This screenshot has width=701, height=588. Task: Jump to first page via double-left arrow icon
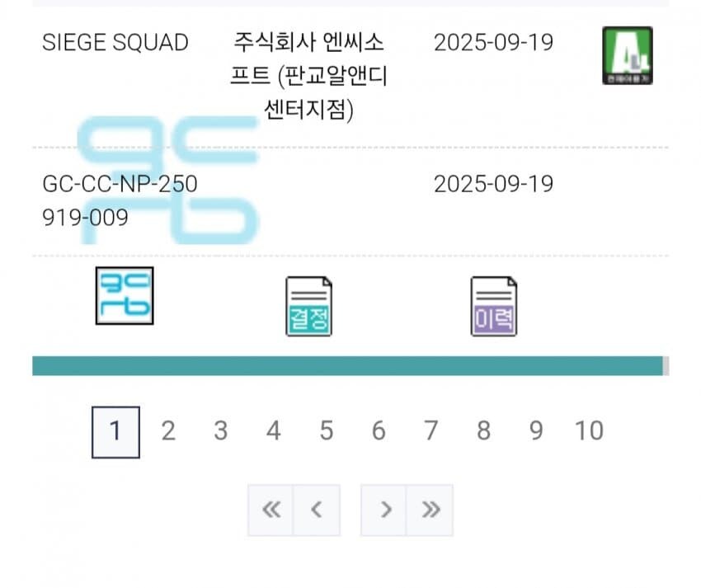click(272, 510)
